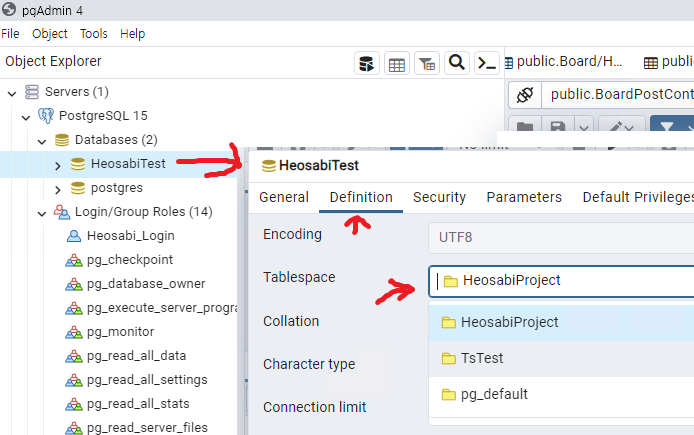Open the Save File dropdown arrow
The image size is (694, 435).
pyautogui.click(x=584, y=127)
